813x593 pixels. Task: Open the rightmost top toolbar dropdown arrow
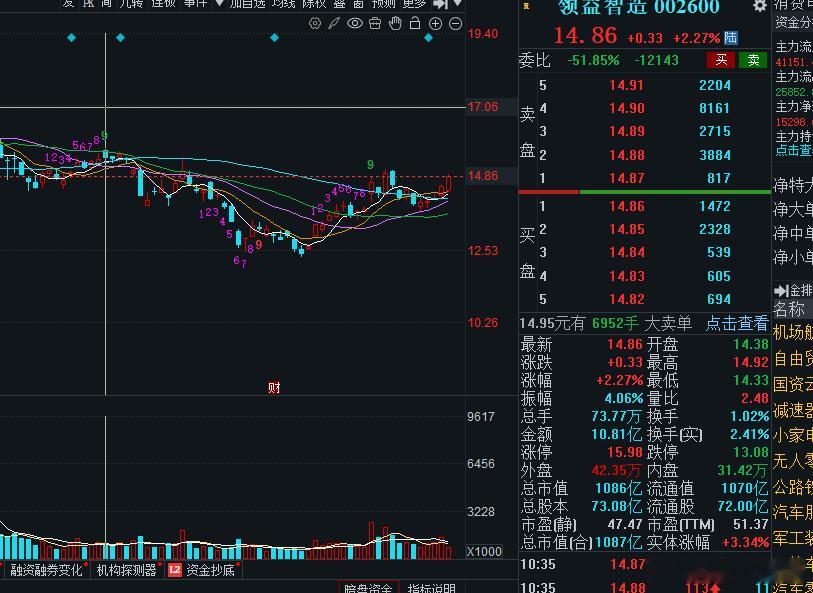click(x=458, y=3)
